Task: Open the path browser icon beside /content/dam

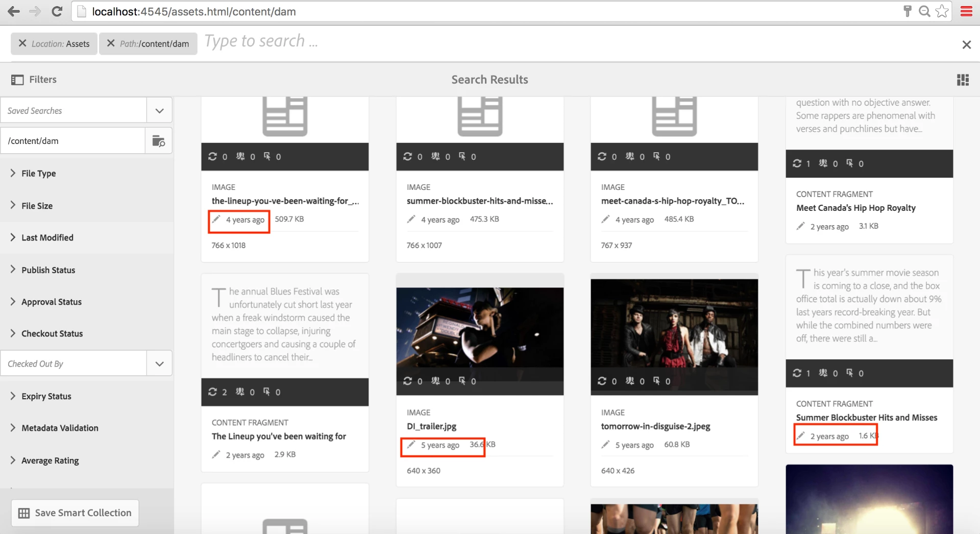Action: [x=159, y=141]
